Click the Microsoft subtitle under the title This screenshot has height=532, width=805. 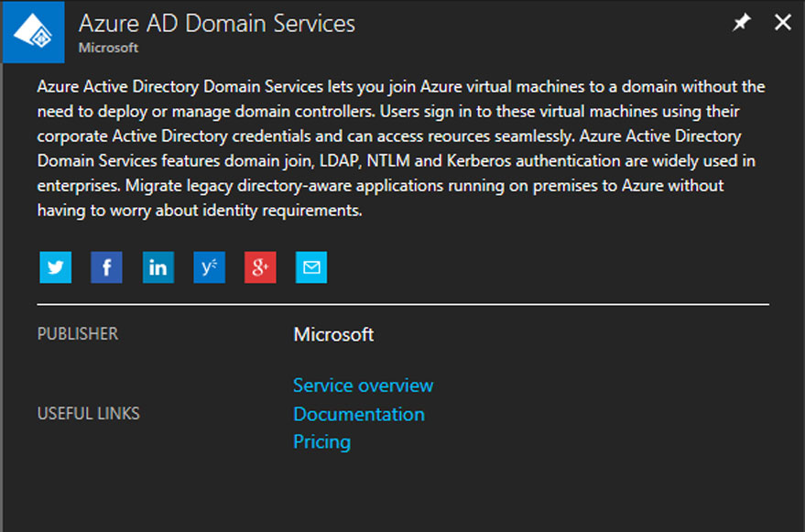pyautogui.click(x=108, y=48)
